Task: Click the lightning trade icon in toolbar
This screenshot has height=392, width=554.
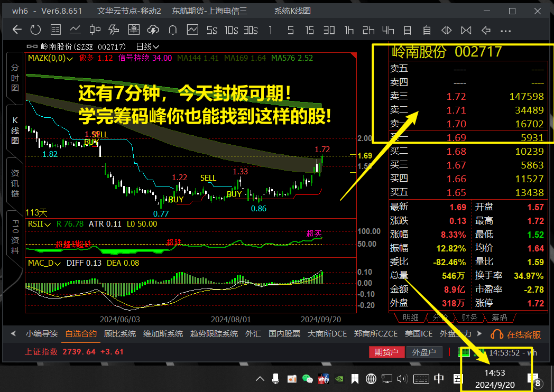Action: (x=114, y=30)
